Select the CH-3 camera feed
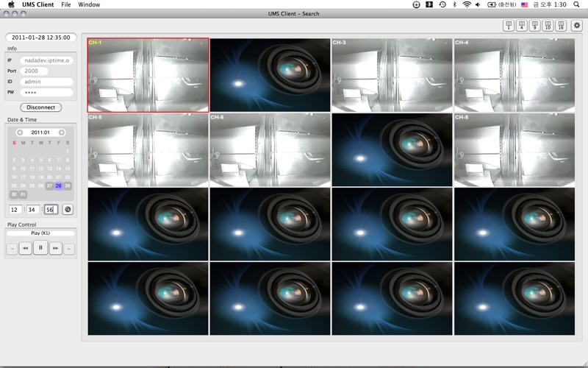 coord(392,74)
